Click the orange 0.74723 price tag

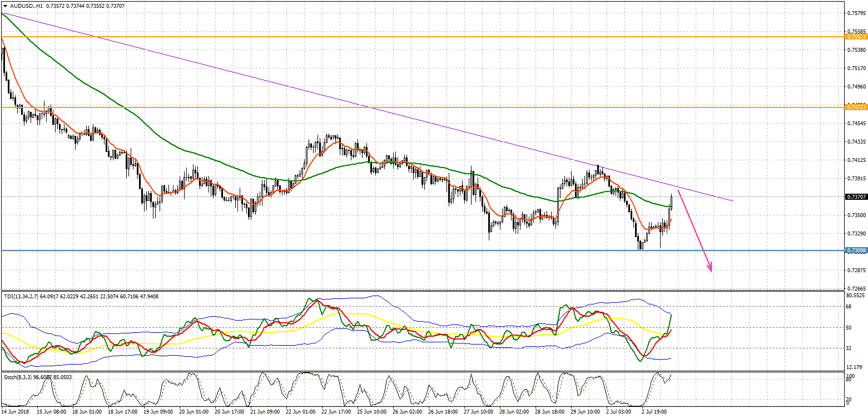(855, 107)
